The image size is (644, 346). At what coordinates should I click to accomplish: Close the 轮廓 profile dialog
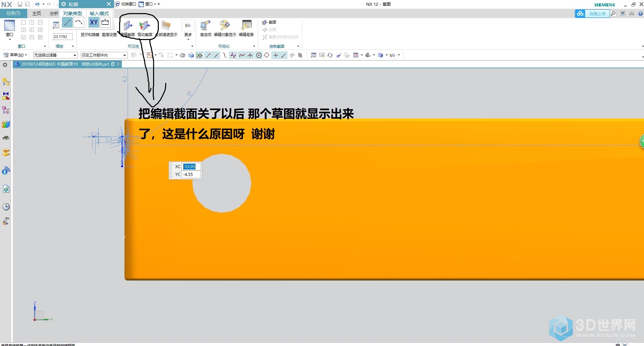pos(109,4)
